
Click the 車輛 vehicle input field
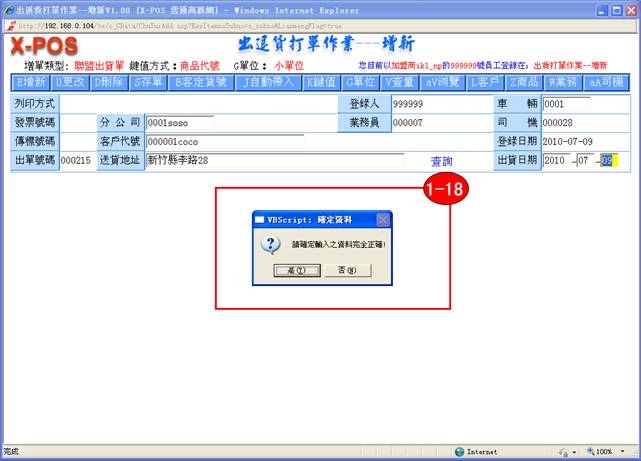tap(565, 104)
